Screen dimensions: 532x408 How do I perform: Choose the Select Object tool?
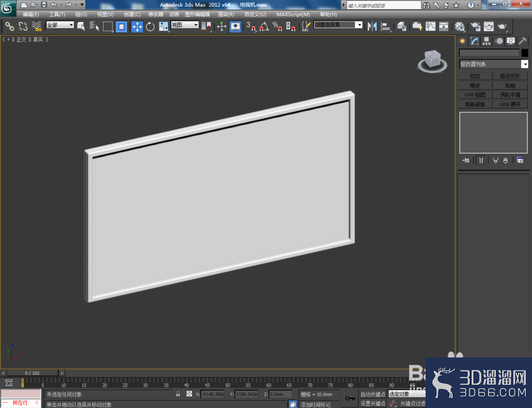tap(81, 27)
